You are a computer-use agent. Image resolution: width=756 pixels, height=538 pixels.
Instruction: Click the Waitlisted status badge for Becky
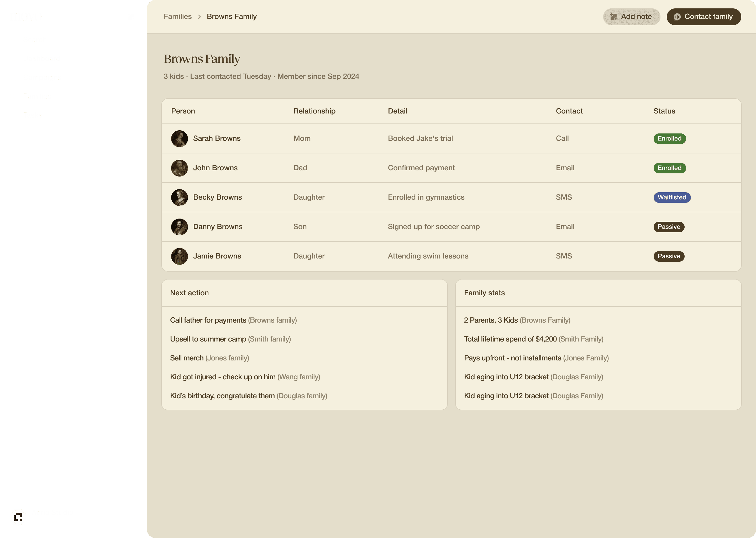671,198
